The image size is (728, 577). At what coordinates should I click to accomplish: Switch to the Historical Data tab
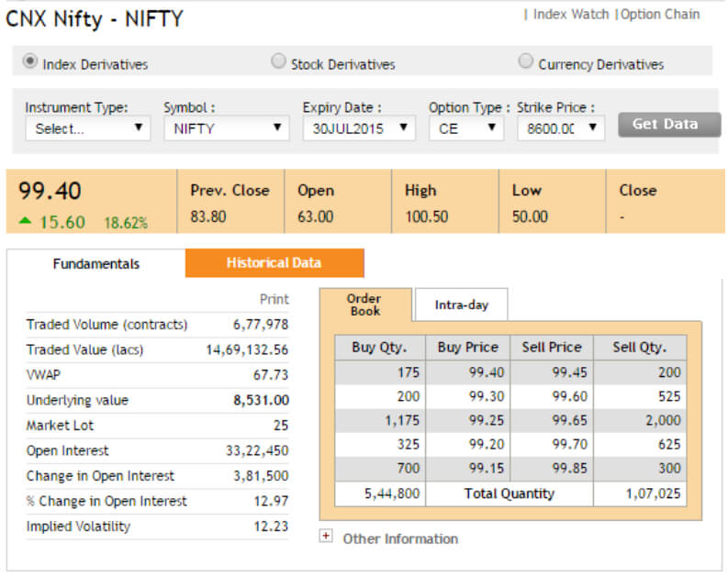click(274, 263)
